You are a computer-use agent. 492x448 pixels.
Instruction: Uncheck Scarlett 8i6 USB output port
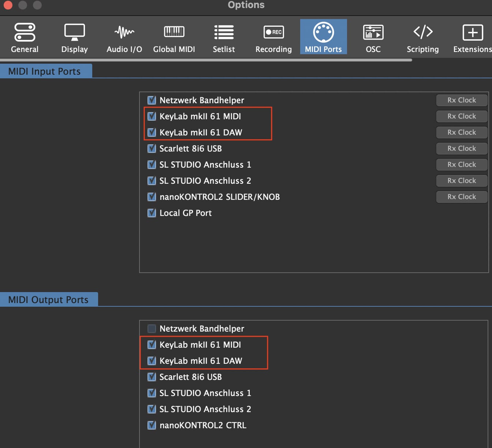pos(152,377)
